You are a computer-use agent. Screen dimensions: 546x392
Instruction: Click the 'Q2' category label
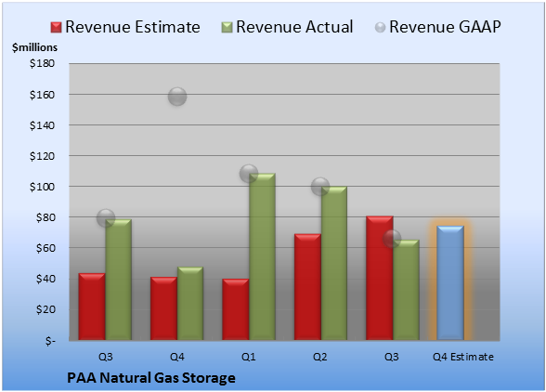pyautogui.click(x=320, y=357)
